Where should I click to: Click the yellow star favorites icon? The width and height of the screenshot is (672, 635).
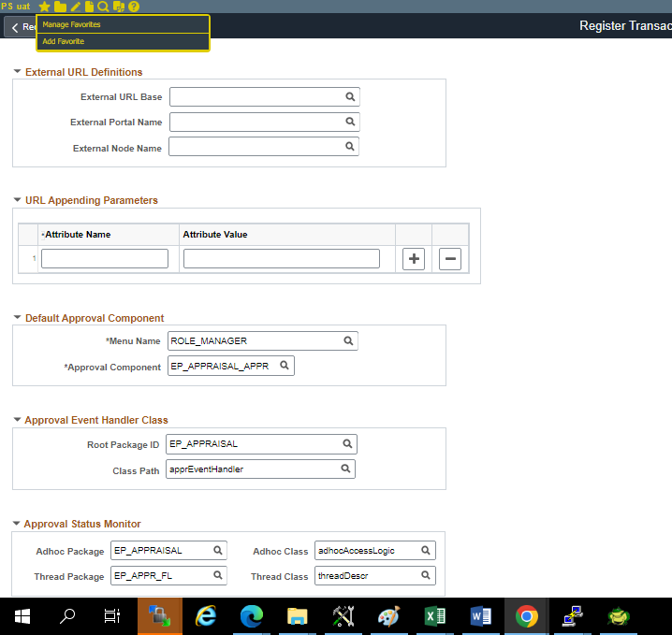[x=44, y=7]
